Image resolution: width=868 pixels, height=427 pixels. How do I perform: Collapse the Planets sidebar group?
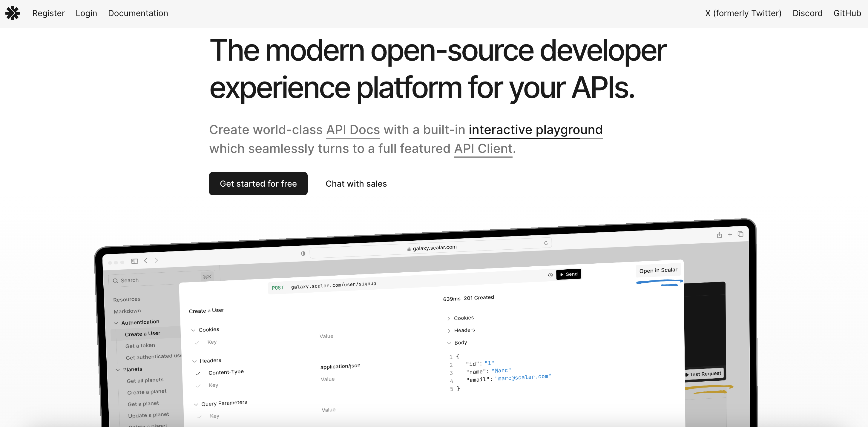click(118, 370)
